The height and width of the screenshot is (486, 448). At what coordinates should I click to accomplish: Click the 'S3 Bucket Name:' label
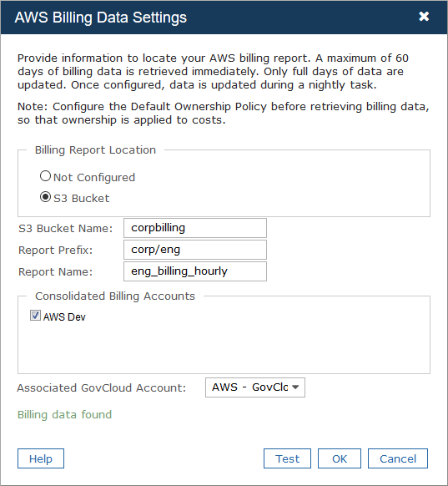coord(65,229)
